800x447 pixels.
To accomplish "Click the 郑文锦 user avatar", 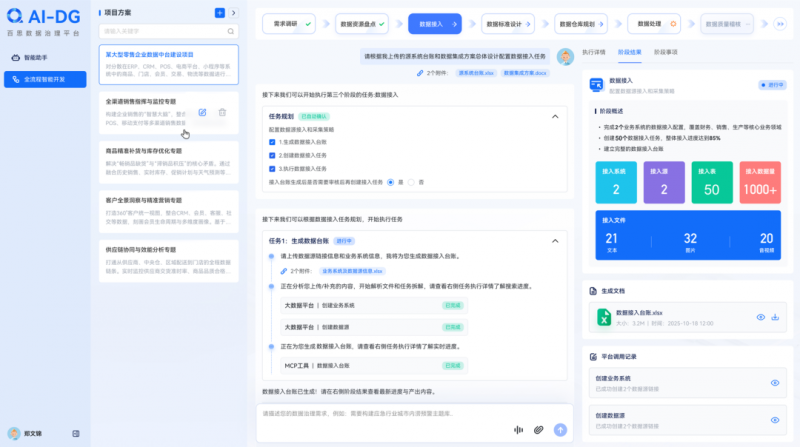I will 14,433.
